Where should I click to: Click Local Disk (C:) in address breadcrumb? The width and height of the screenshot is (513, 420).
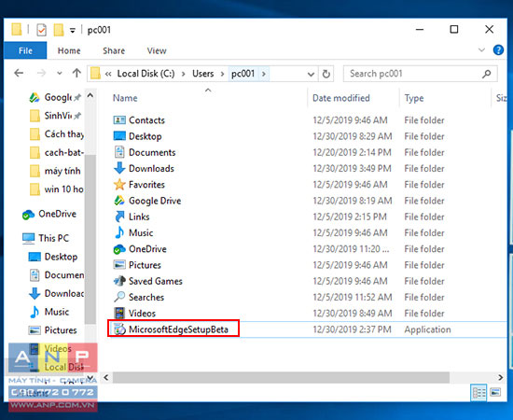coord(146,74)
